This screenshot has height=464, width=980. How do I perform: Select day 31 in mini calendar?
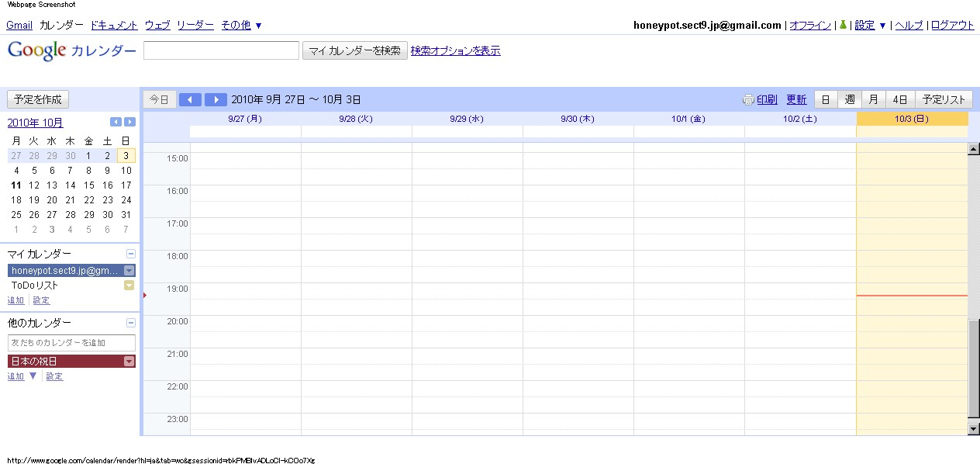click(x=126, y=215)
